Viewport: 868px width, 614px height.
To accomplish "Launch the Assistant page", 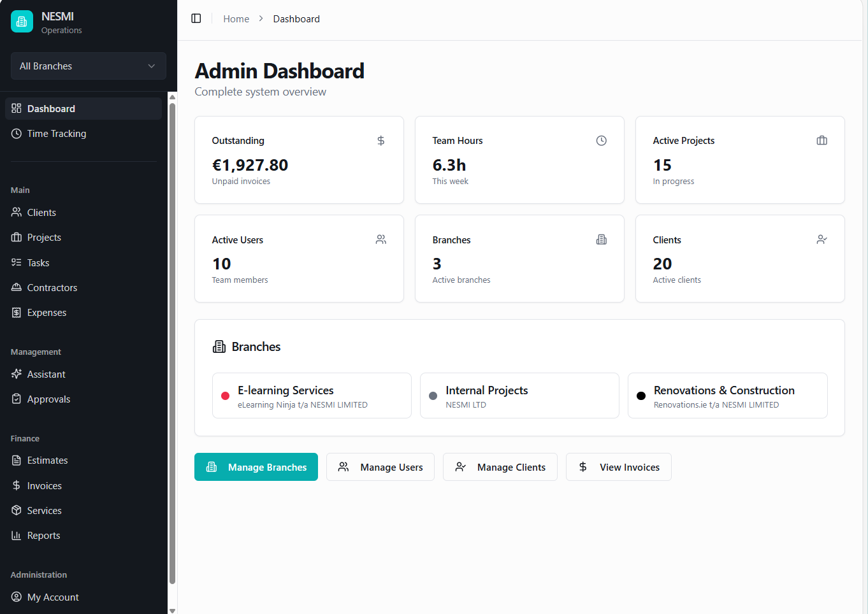I will [x=83, y=375].
